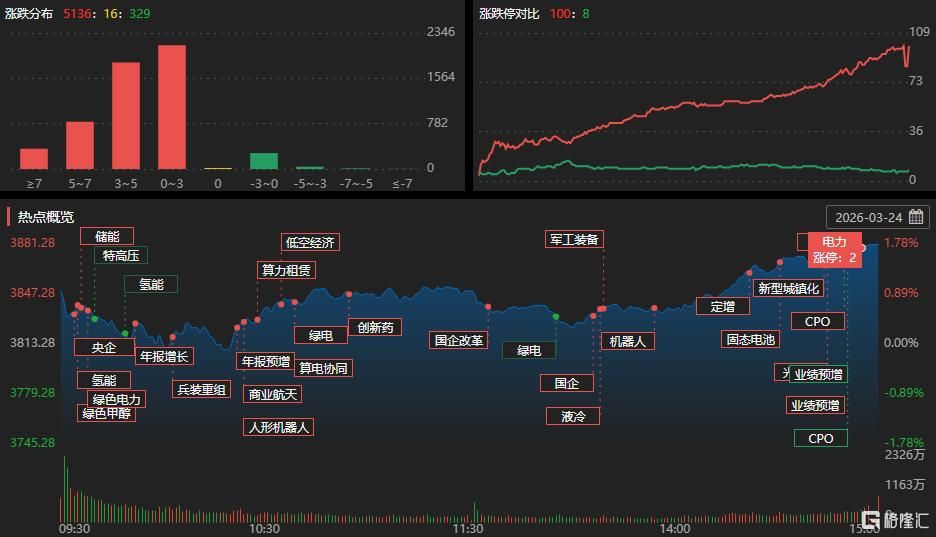
Task: Open the calendar icon in date picker
Action: (916, 217)
